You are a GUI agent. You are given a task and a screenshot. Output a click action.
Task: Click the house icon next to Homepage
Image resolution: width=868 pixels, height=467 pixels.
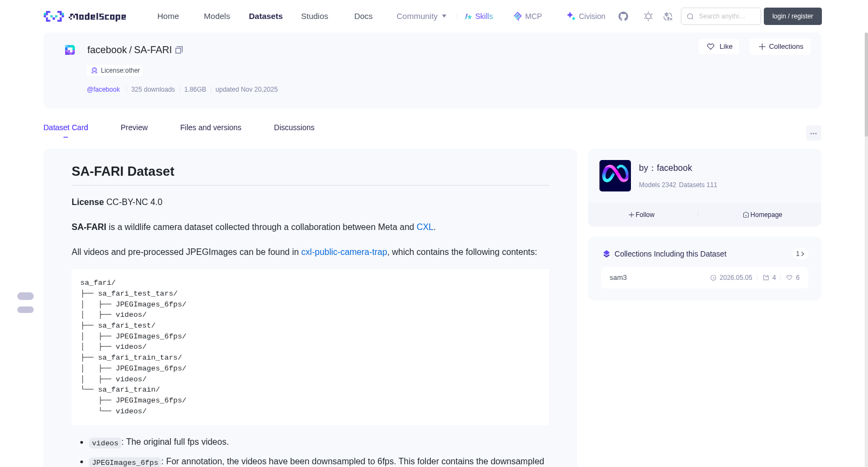point(746,215)
